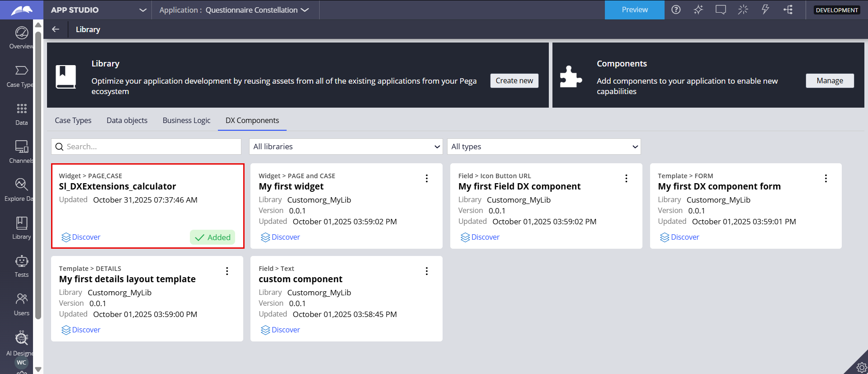
Task: Click the Create new button
Action: tap(514, 80)
